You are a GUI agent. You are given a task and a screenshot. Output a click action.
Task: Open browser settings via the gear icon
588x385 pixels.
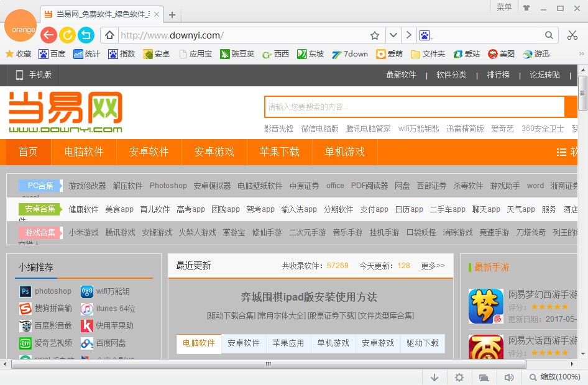459,377
